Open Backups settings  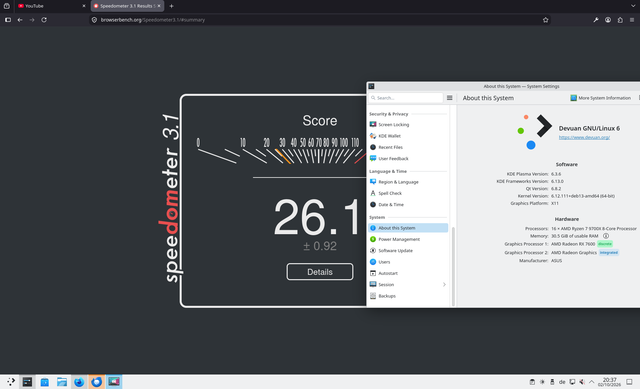pyautogui.click(x=408, y=296)
